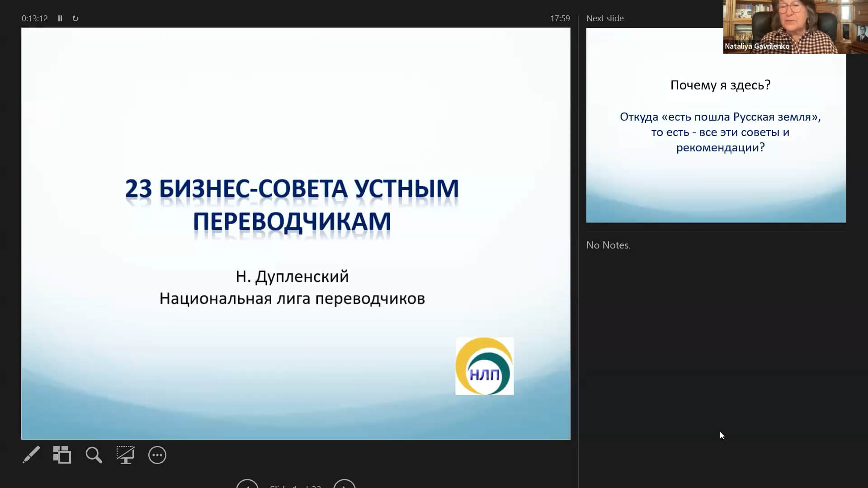Open more slide show options menu
Image resolution: width=868 pixels, height=488 pixels.
[x=157, y=455]
